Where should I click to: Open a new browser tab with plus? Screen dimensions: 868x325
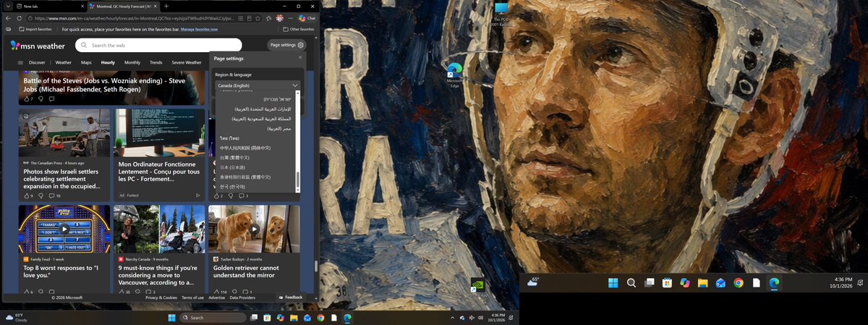166,6
